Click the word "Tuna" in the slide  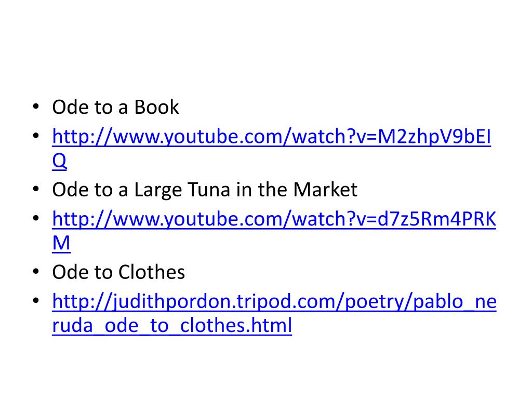coord(209,190)
